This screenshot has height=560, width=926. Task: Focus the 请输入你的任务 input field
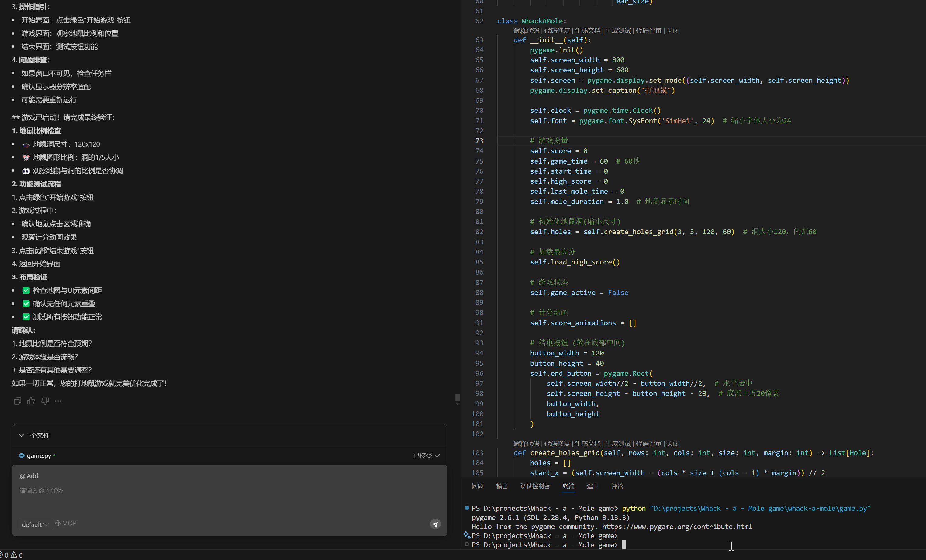[x=226, y=491]
